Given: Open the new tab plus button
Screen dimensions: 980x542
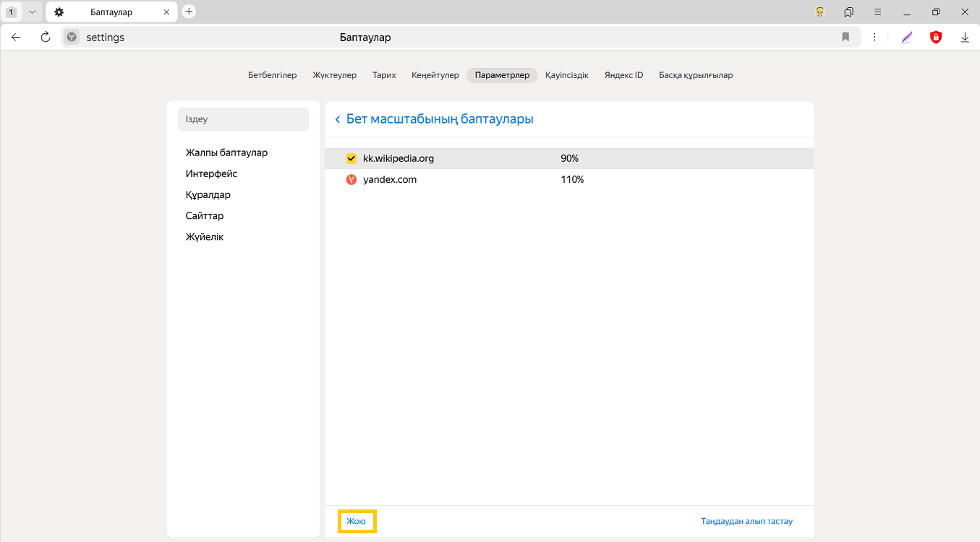Looking at the screenshot, I should [x=189, y=12].
